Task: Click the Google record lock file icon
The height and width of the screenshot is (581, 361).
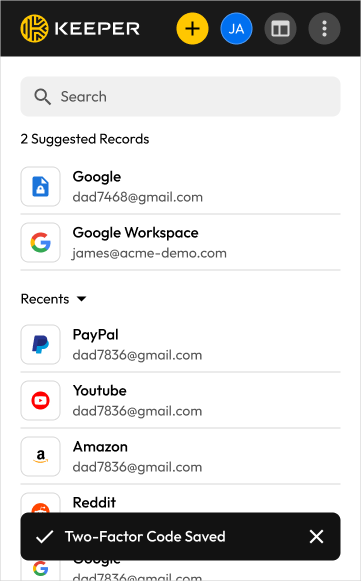Action: (x=40, y=186)
